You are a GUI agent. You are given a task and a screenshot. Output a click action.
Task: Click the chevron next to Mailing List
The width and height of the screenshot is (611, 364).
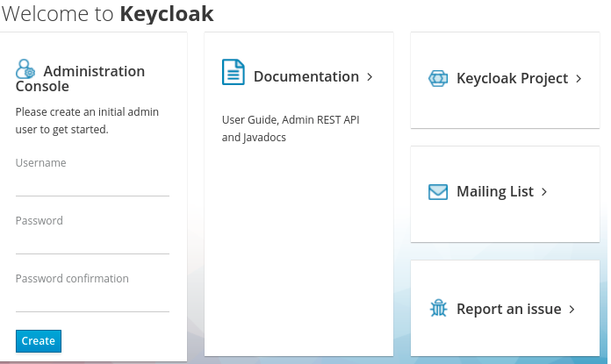pyautogui.click(x=544, y=192)
